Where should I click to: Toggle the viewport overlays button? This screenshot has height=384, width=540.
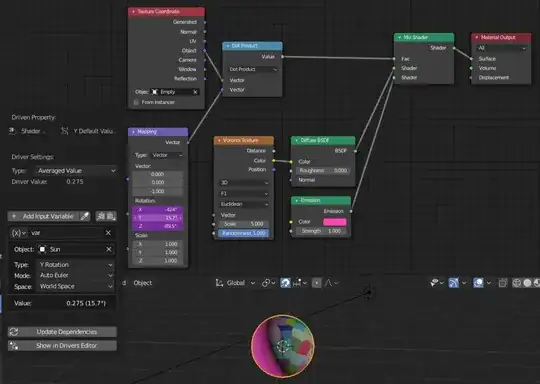pyautogui.click(x=478, y=283)
